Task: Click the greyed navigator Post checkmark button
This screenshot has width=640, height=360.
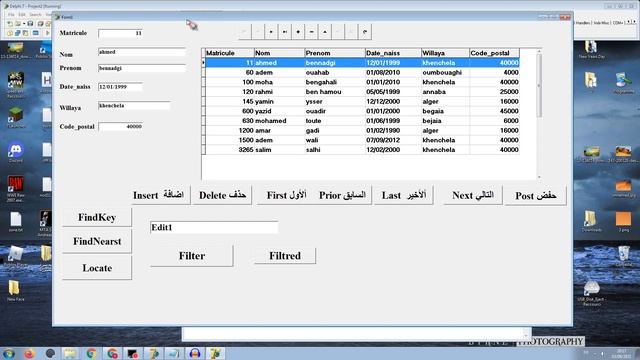Action: click(338, 32)
